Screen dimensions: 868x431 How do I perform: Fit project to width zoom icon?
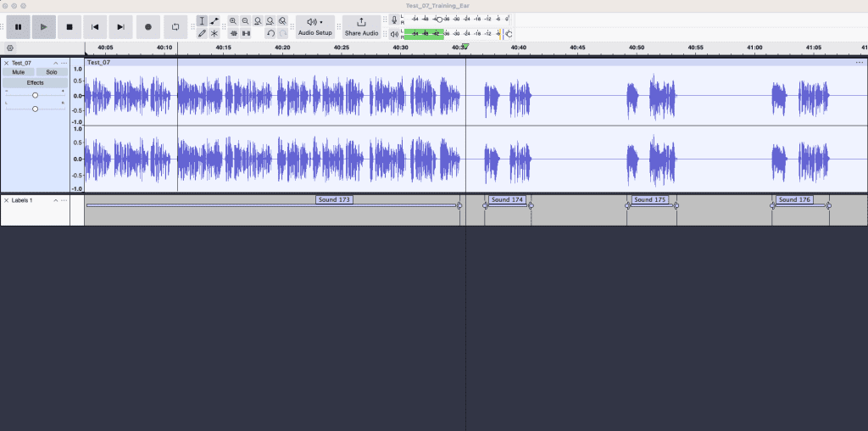(x=270, y=20)
